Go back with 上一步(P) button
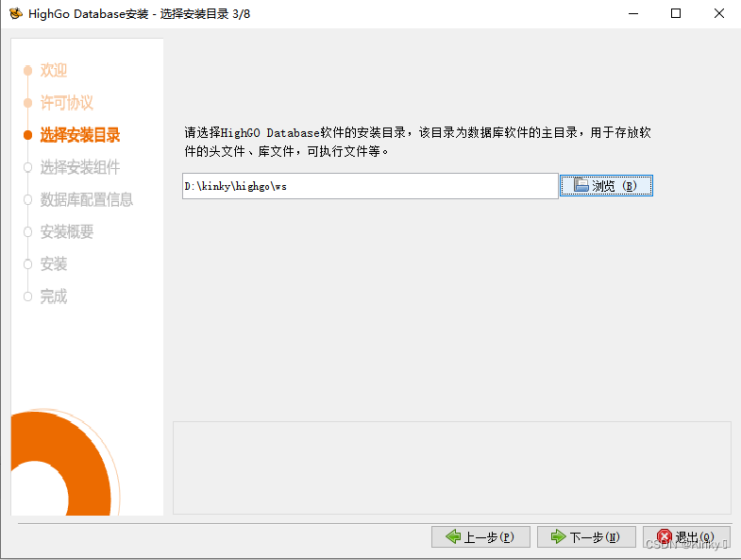 click(480, 536)
